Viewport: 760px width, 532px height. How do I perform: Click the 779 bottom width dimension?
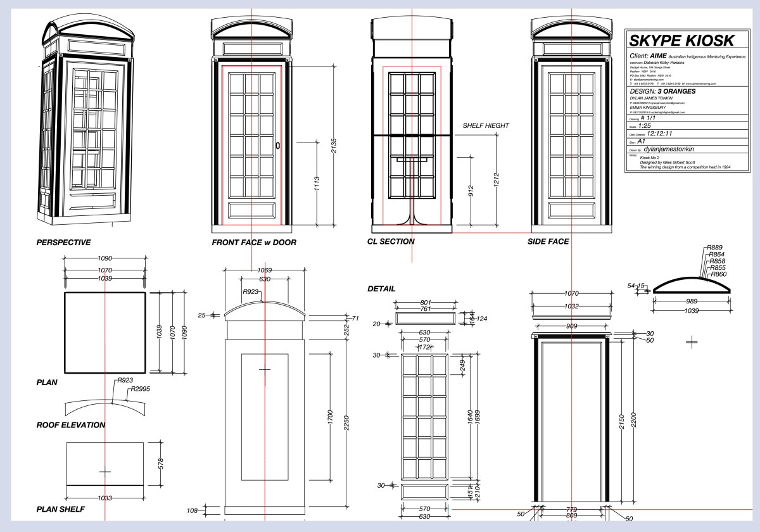click(x=573, y=509)
